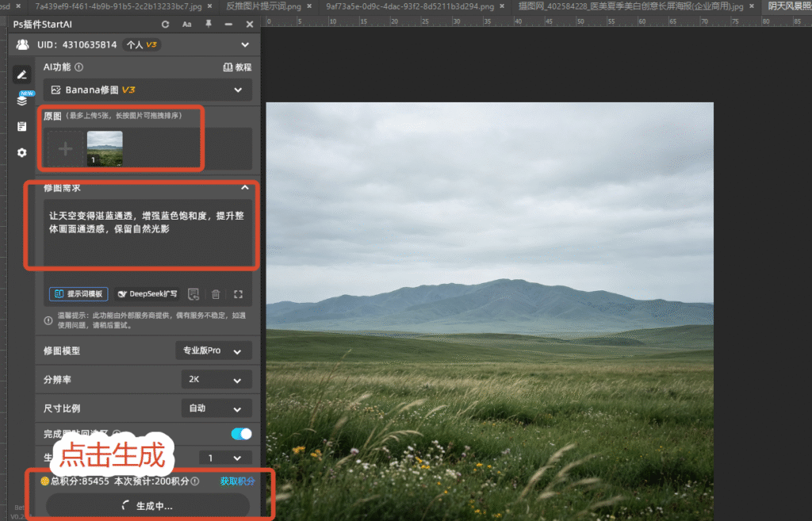Toggle the 完成 switch above 生成中
The width and height of the screenshot is (812, 521).
pyautogui.click(x=241, y=434)
